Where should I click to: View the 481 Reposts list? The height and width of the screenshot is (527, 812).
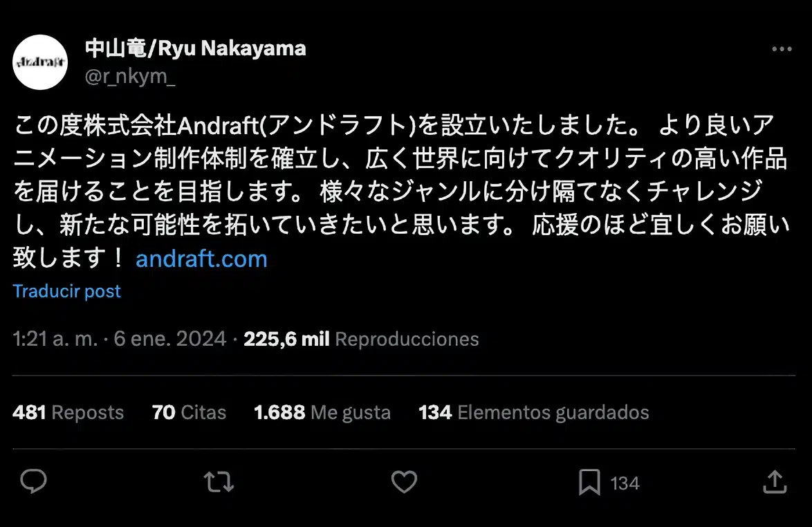(x=68, y=413)
